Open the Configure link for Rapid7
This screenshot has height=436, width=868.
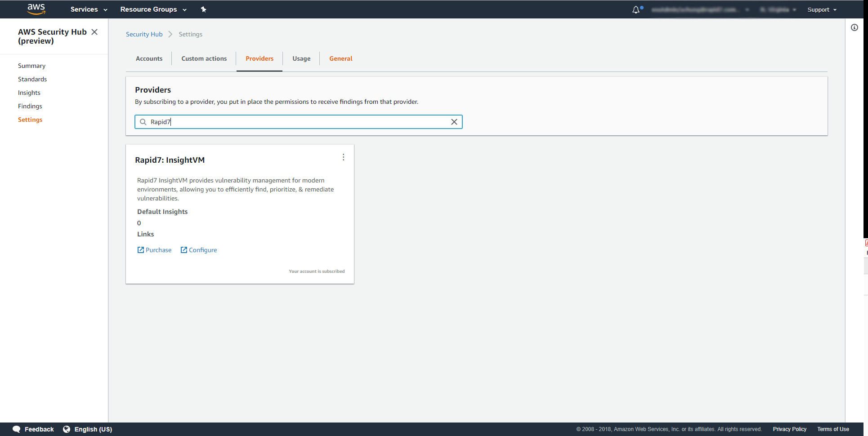(x=199, y=250)
